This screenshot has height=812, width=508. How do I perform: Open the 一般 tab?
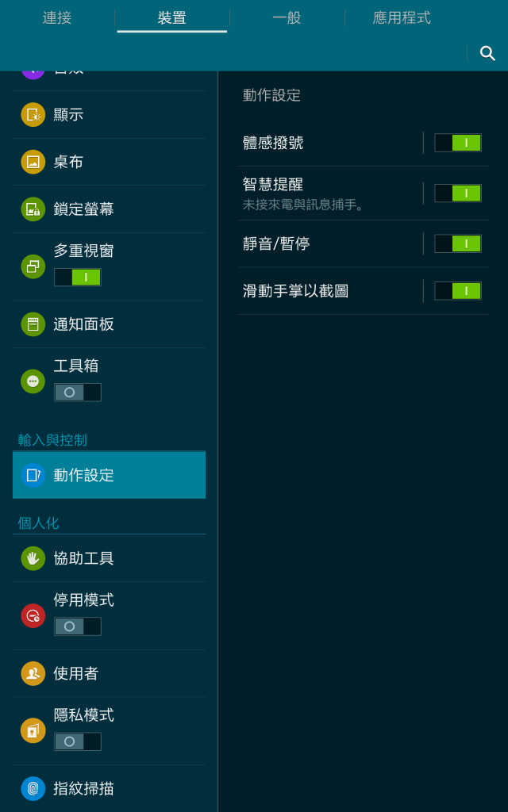287,17
